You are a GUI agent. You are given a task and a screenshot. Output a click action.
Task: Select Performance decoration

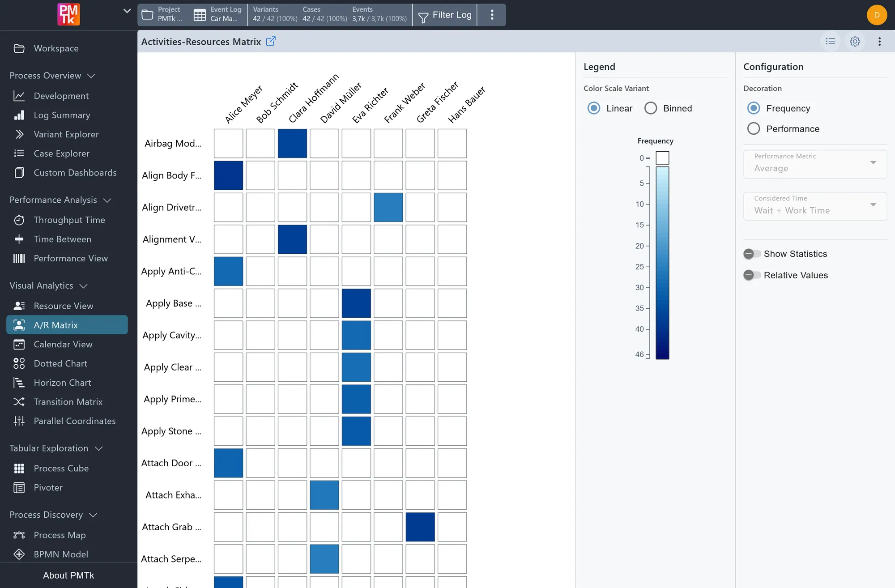pos(754,129)
